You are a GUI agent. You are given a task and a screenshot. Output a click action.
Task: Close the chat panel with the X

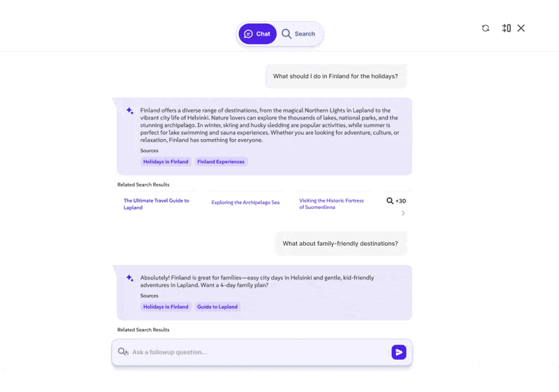coord(521,28)
